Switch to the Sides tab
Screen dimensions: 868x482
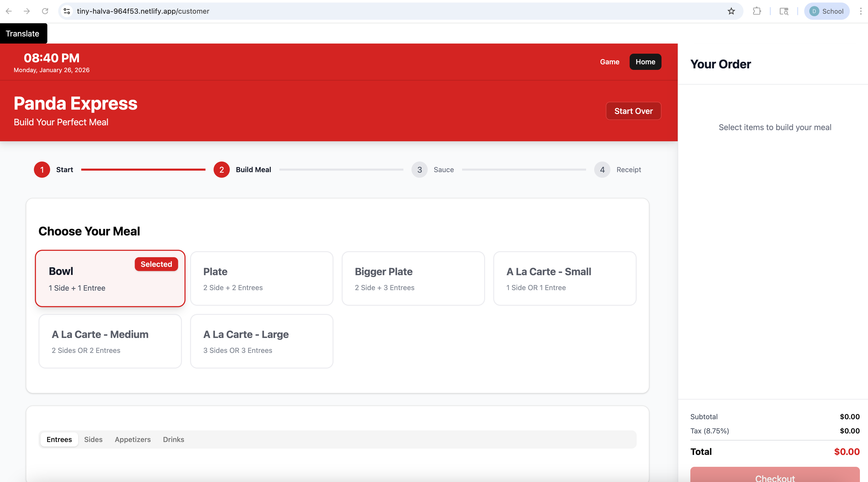93,439
